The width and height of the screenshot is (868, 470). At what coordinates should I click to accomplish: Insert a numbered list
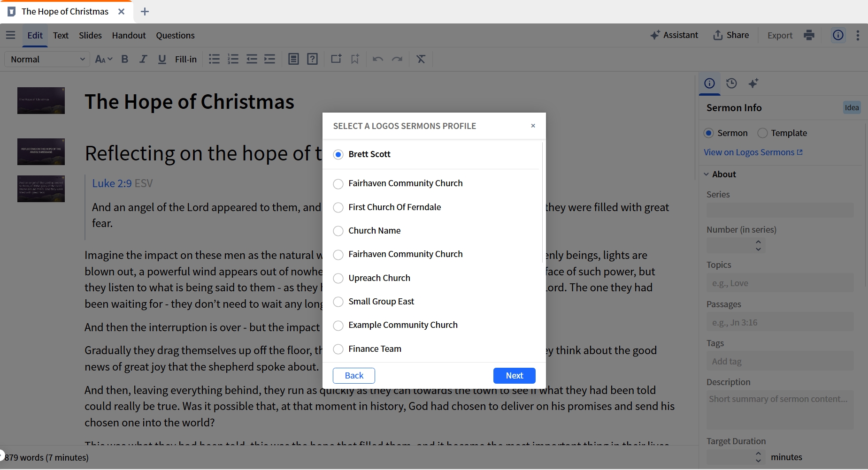tap(233, 59)
